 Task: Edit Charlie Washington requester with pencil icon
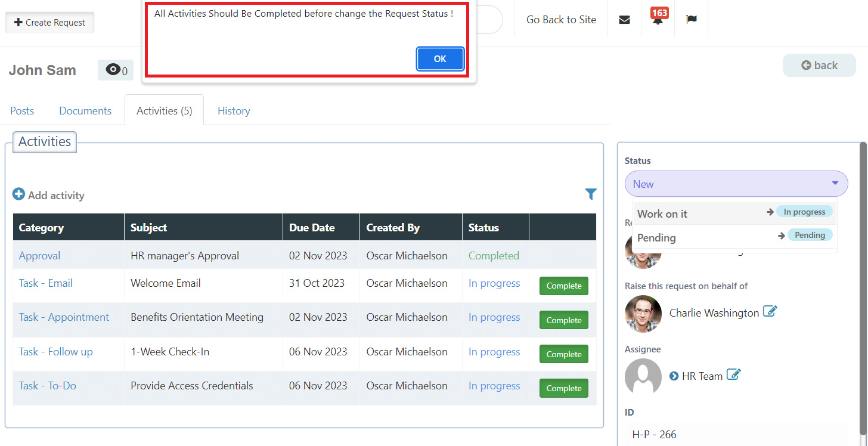(x=770, y=312)
